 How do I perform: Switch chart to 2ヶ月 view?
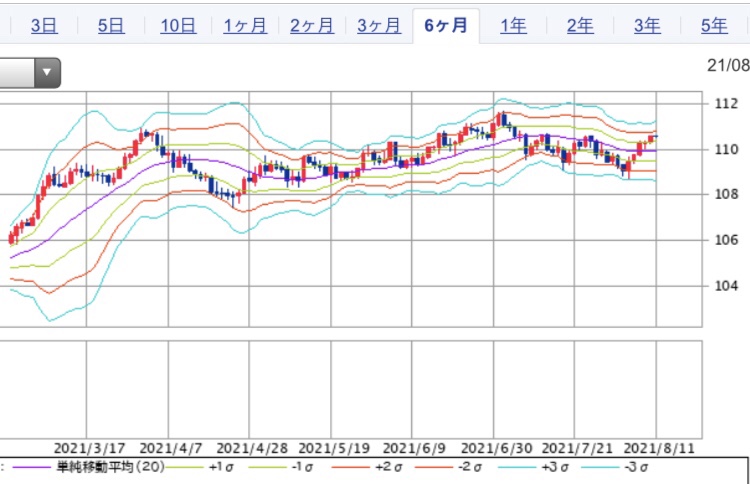312,26
